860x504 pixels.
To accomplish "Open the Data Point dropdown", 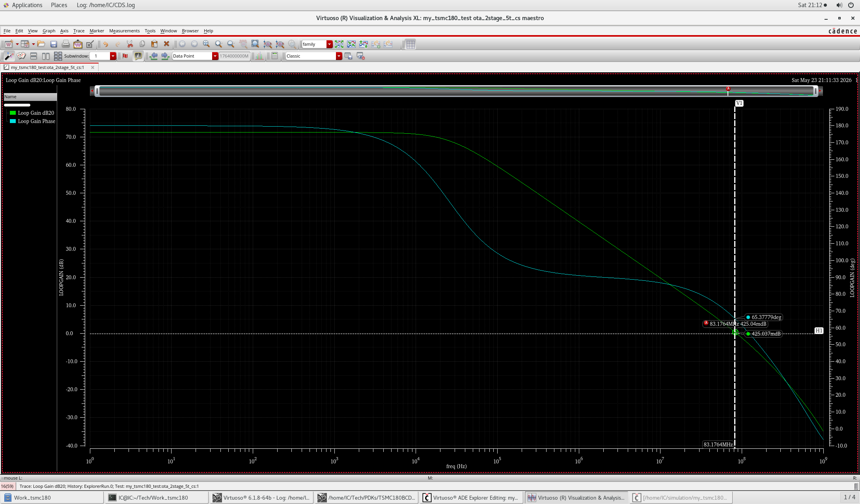I will tap(215, 56).
